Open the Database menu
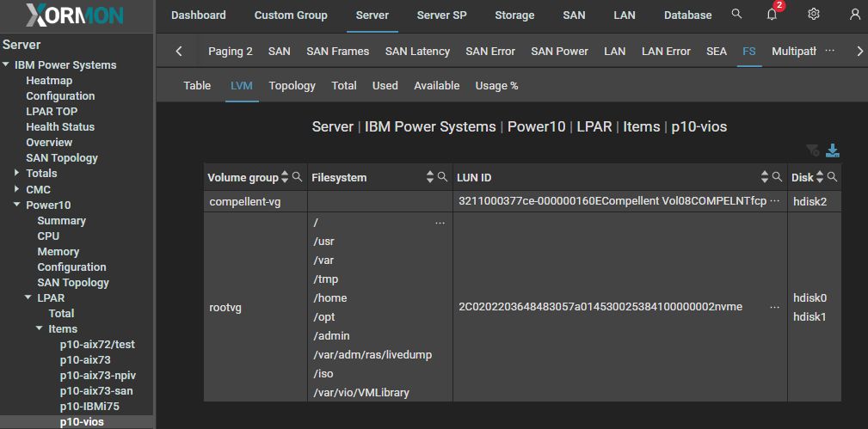The image size is (868, 429). (687, 15)
